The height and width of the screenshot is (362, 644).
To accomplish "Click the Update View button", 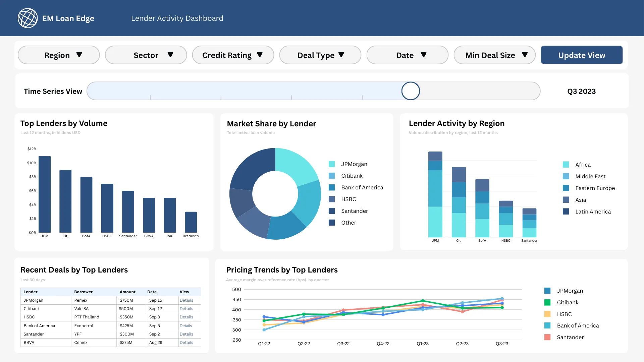I will pos(582,55).
